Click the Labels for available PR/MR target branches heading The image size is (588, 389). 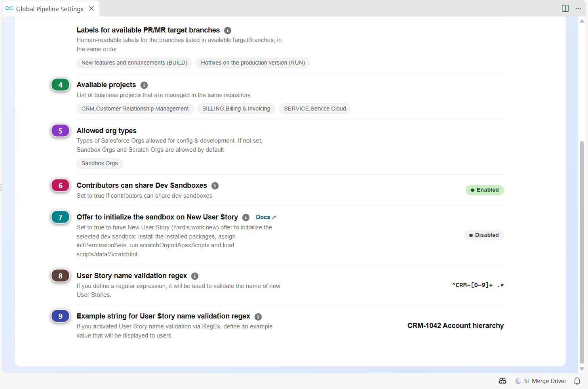[148, 30]
